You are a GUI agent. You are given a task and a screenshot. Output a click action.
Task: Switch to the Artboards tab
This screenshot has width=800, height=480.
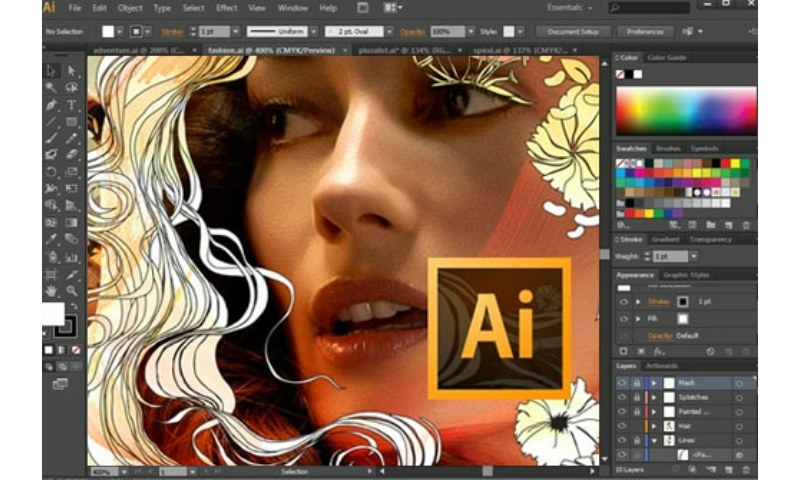coord(661,366)
